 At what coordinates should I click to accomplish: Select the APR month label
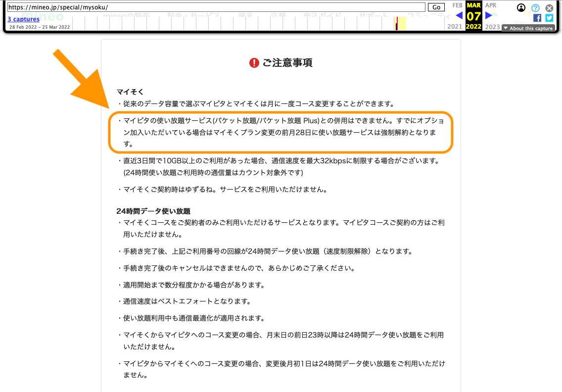(491, 5)
